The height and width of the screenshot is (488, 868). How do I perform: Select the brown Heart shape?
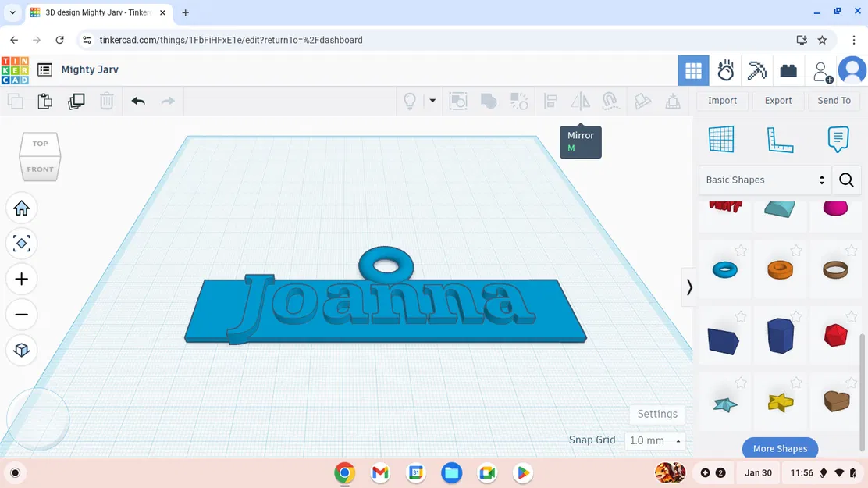[x=837, y=401]
